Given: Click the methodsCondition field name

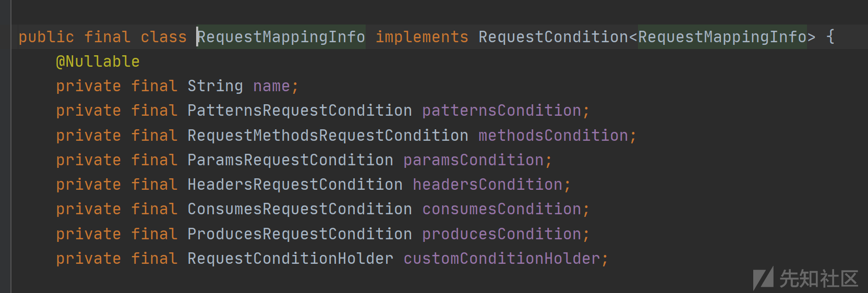Looking at the screenshot, I should pyautogui.click(x=553, y=136).
